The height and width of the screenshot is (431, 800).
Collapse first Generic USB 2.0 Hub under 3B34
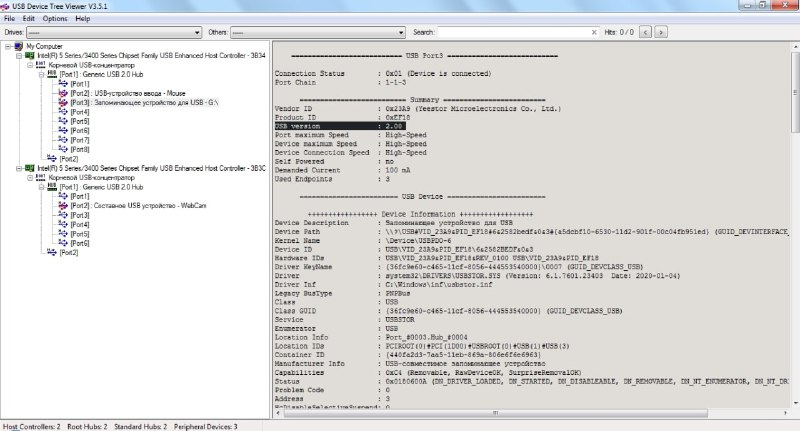[x=41, y=74]
